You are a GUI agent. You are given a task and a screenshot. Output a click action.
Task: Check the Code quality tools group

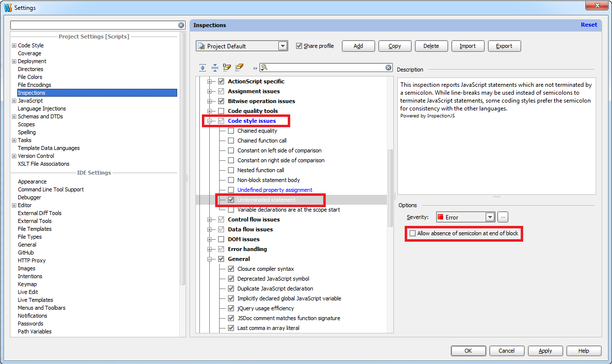(221, 111)
